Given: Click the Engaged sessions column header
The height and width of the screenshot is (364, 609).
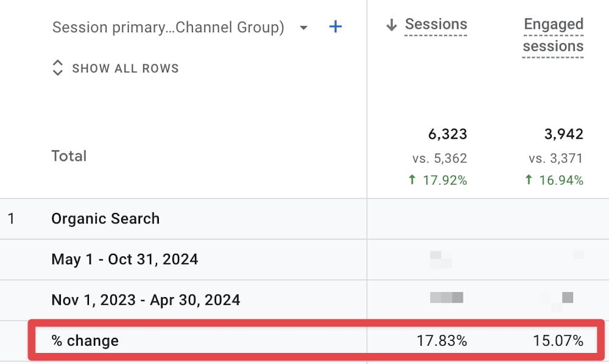Looking at the screenshot, I should tap(553, 35).
